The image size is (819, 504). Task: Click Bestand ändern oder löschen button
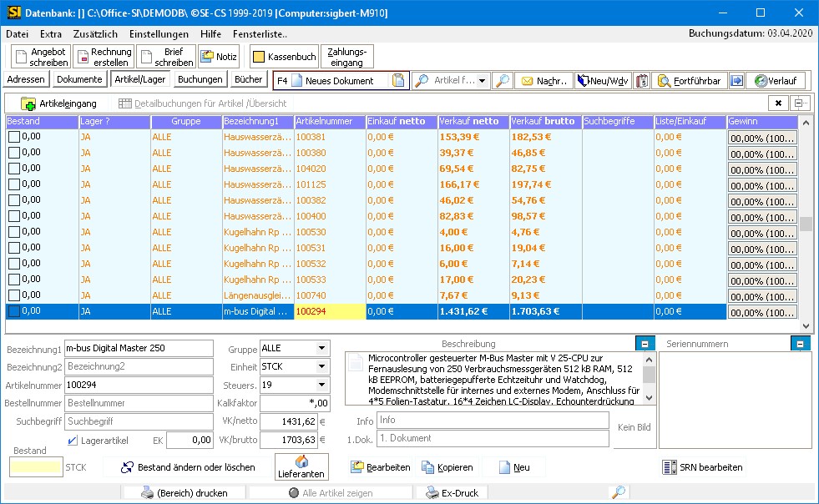click(188, 467)
